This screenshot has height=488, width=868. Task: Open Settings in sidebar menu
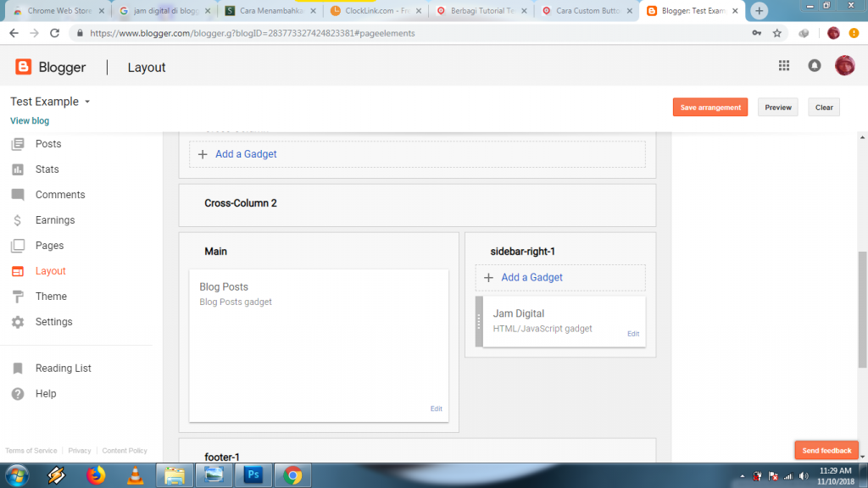point(53,322)
